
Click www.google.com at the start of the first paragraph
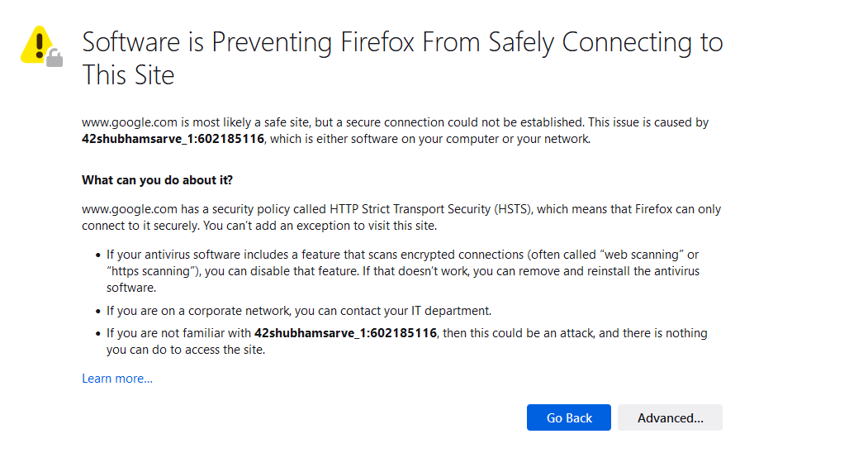(x=130, y=122)
